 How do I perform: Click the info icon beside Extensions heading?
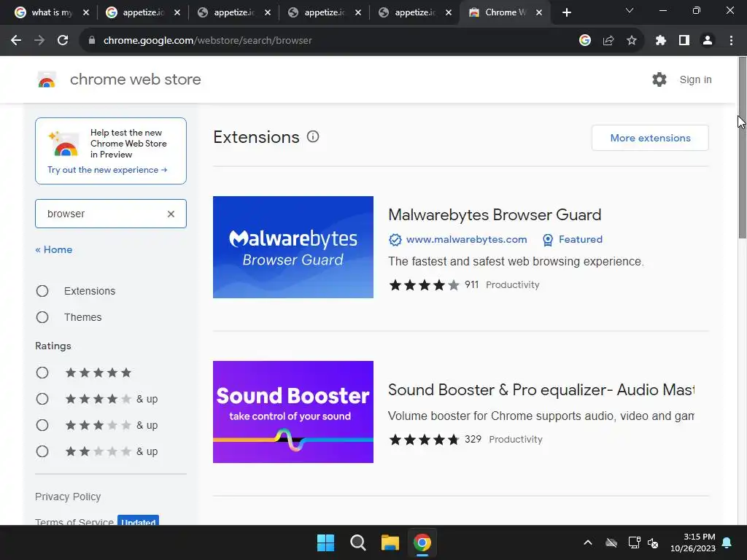[x=313, y=136]
